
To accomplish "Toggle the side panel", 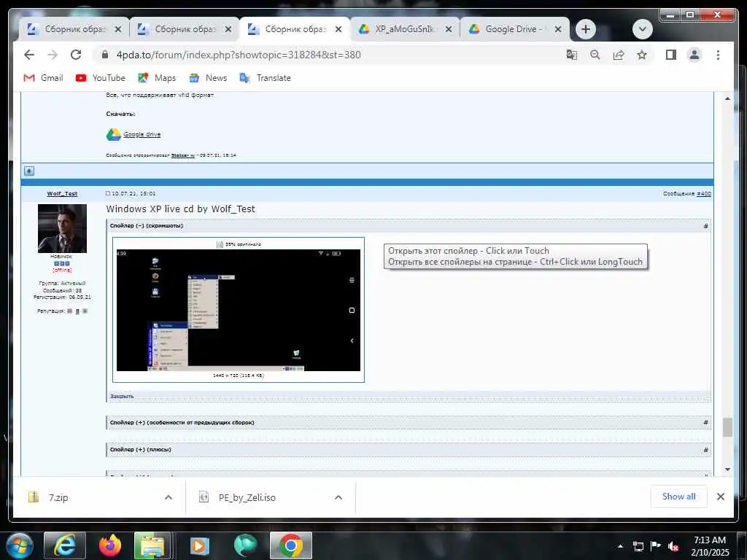I will point(671,55).
